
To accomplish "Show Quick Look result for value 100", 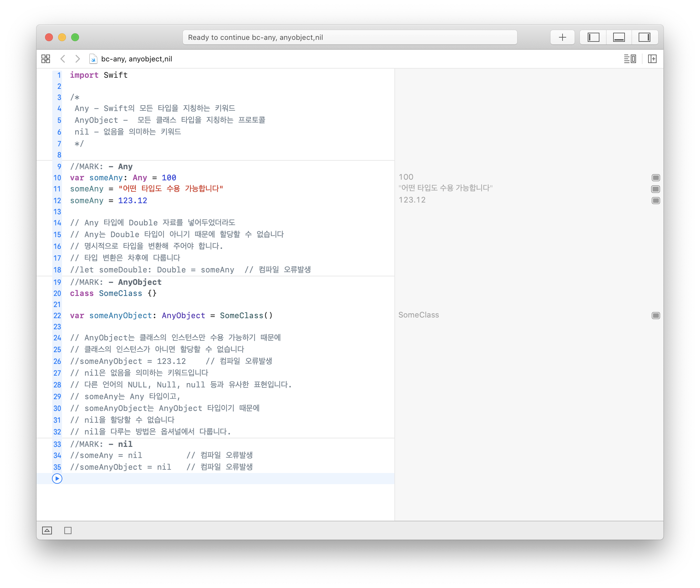I will click(655, 178).
